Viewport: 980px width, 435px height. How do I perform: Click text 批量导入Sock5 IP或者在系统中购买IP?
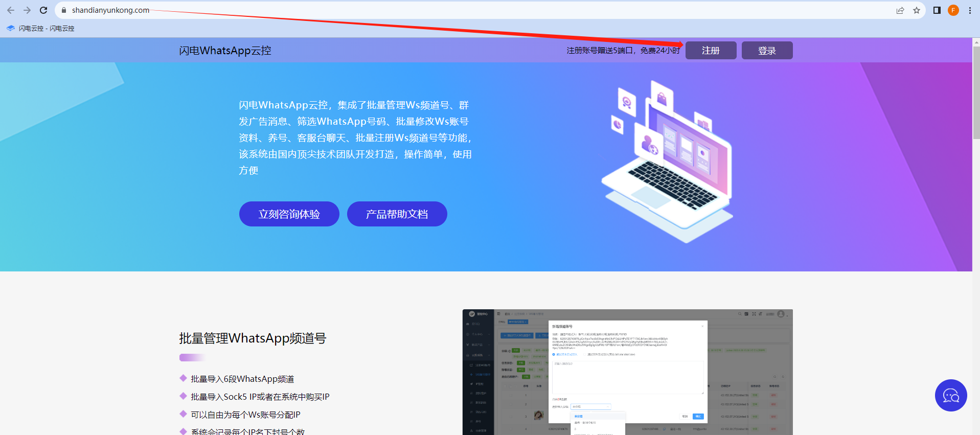260,397
